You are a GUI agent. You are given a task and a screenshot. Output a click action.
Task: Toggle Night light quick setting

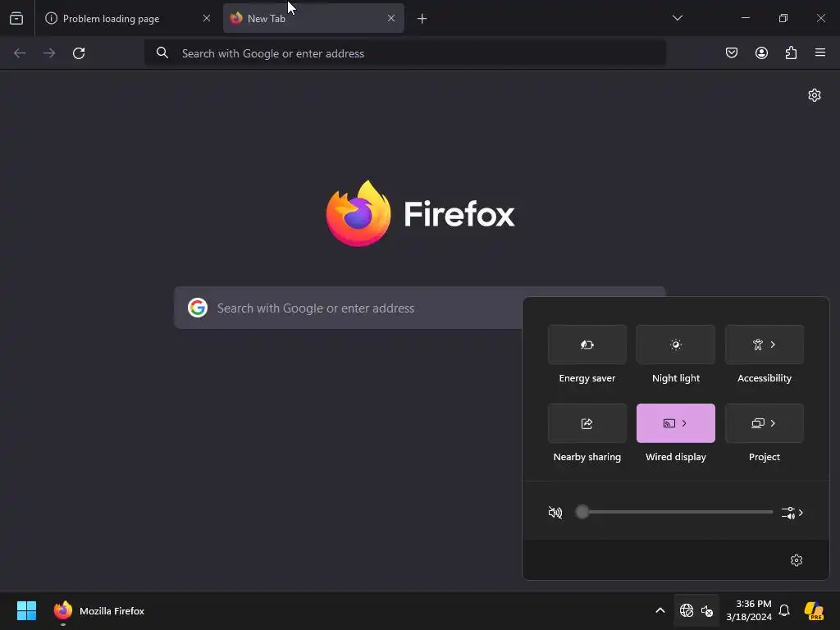point(676,345)
